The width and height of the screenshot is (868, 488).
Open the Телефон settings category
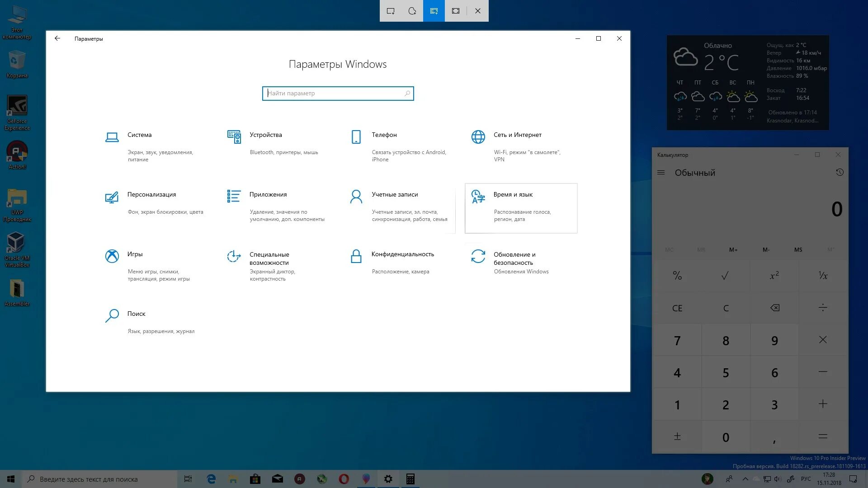pos(384,135)
